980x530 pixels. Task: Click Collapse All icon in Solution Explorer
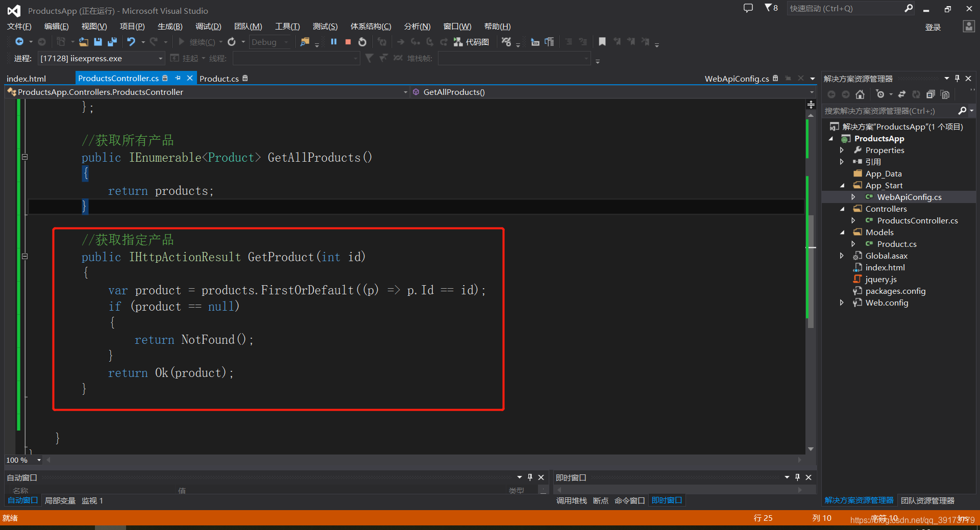[930, 94]
